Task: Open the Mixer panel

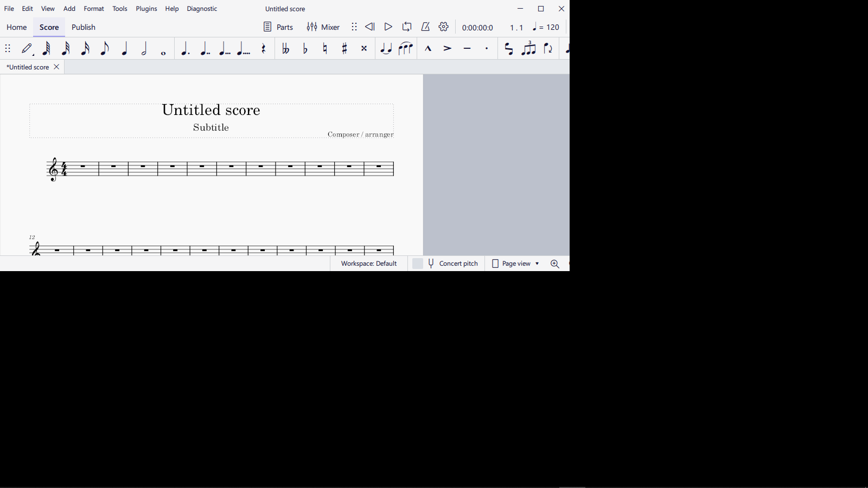Action: click(323, 27)
